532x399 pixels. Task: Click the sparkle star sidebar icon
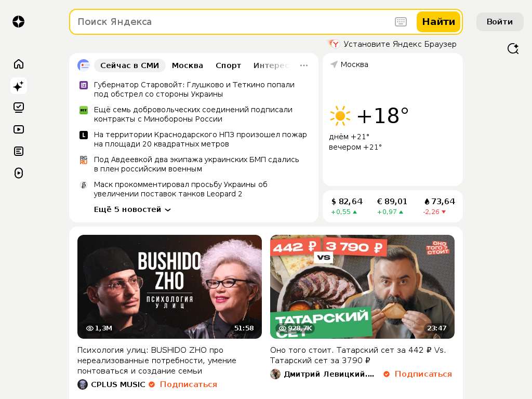tap(19, 86)
